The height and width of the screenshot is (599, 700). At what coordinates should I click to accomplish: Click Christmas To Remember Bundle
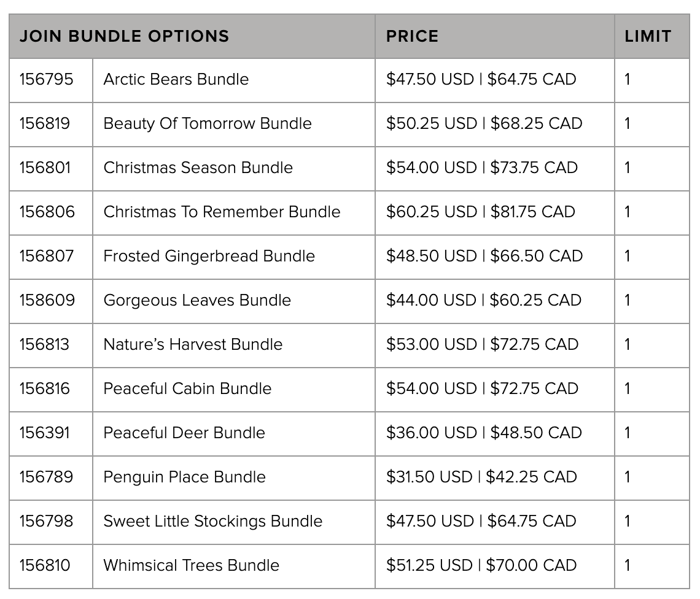pyautogui.click(x=222, y=212)
